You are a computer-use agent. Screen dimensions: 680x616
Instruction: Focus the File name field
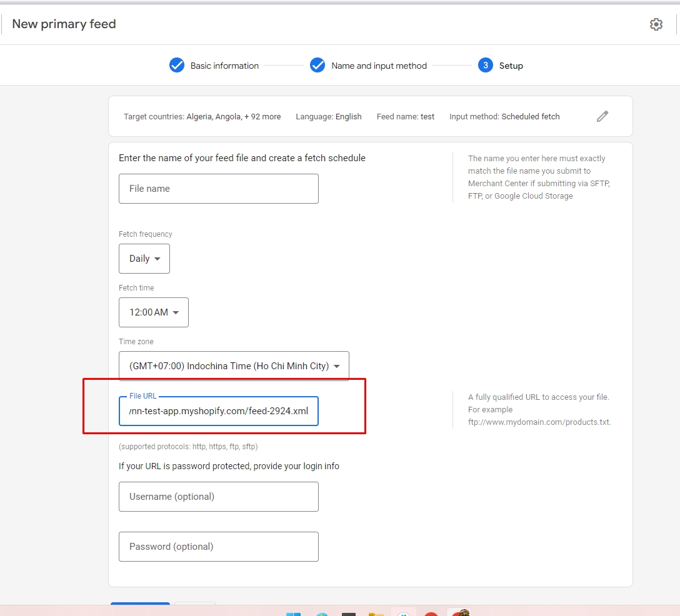tap(219, 189)
